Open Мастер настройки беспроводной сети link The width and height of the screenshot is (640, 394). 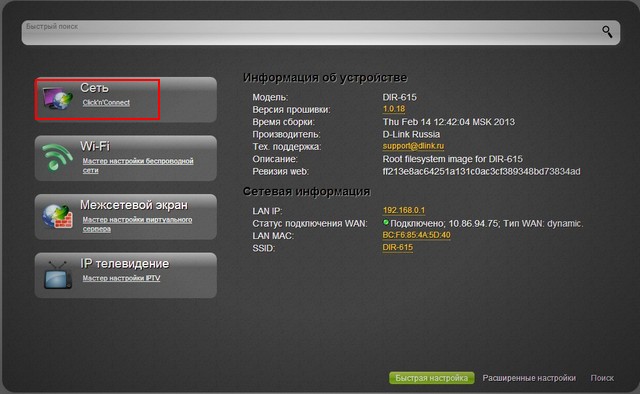point(138,165)
